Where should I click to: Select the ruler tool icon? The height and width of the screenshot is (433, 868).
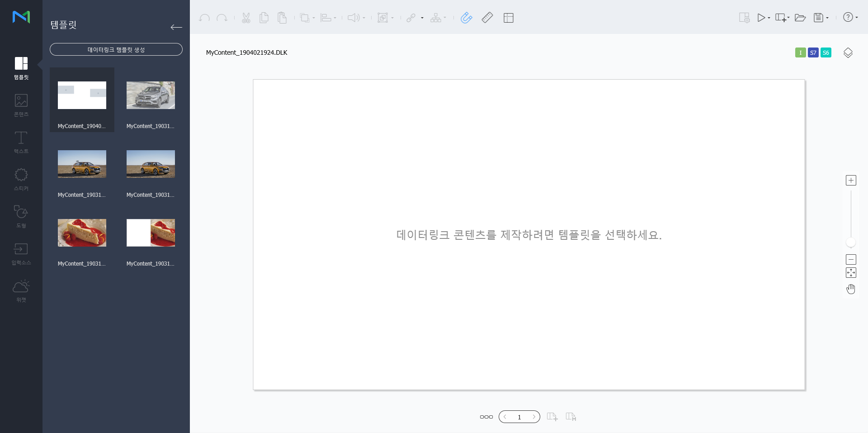(x=487, y=18)
